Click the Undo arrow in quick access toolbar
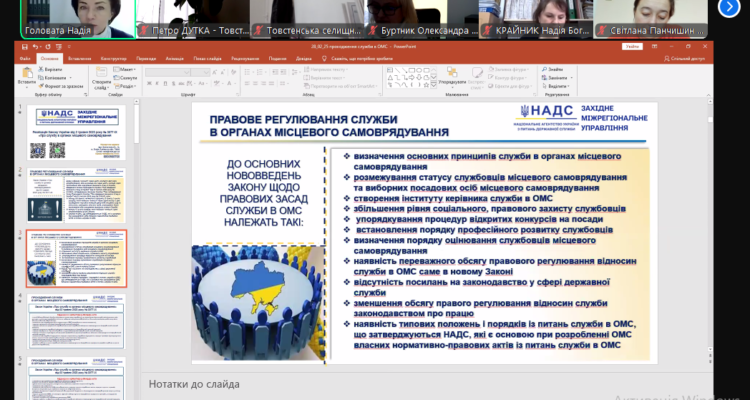Image resolution: width=750 pixels, height=400 pixels. [34, 47]
